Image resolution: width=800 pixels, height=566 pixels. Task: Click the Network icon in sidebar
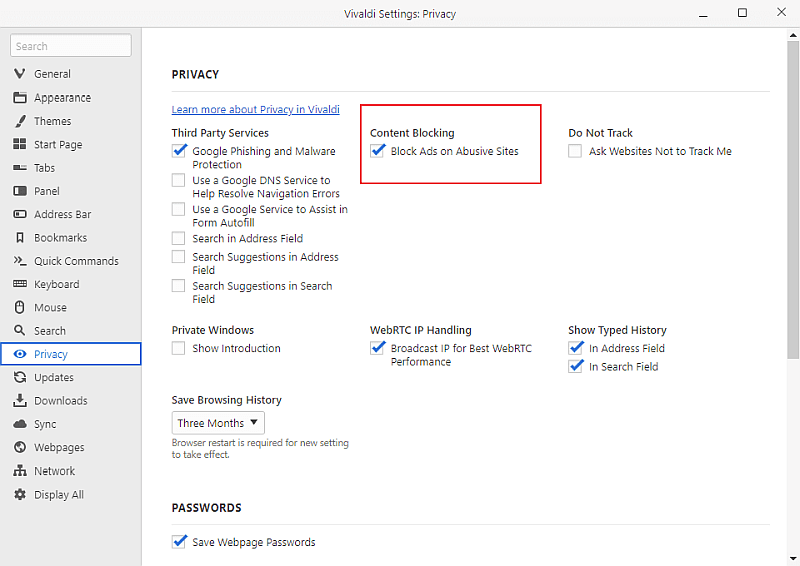[x=20, y=470]
